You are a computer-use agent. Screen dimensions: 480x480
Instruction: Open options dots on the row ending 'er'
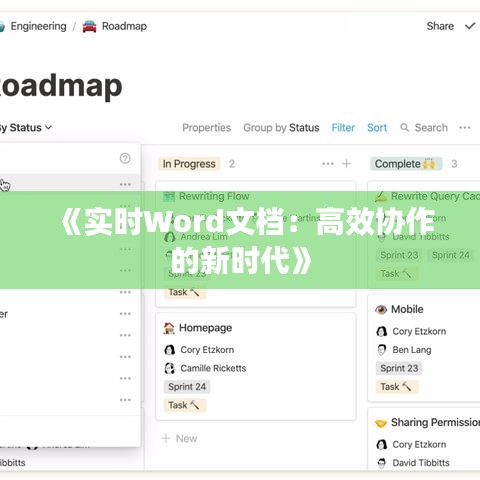125,314
